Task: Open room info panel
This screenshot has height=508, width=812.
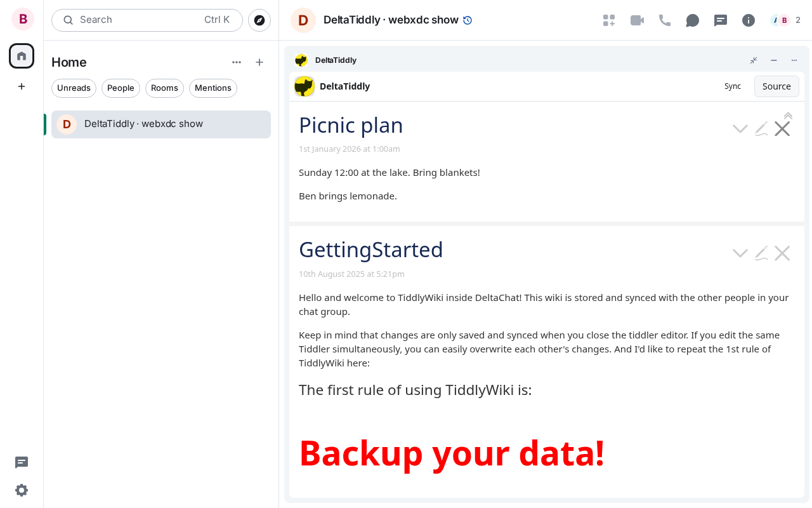Action: pos(749,20)
